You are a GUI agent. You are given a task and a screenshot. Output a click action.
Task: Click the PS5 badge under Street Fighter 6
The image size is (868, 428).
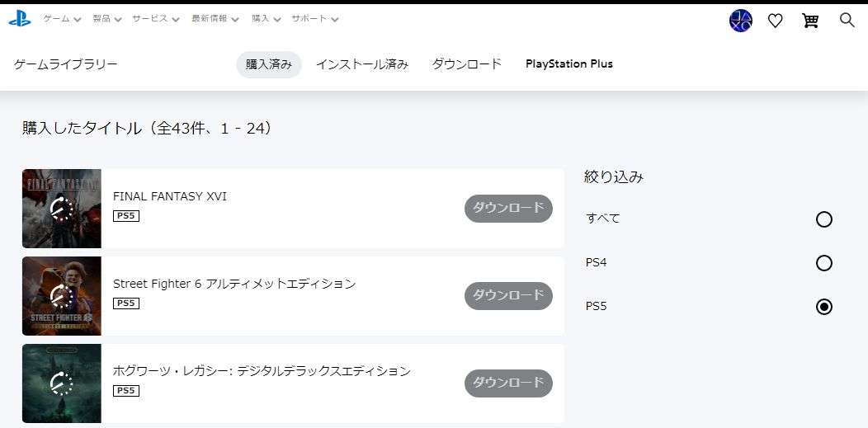pyautogui.click(x=125, y=303)
